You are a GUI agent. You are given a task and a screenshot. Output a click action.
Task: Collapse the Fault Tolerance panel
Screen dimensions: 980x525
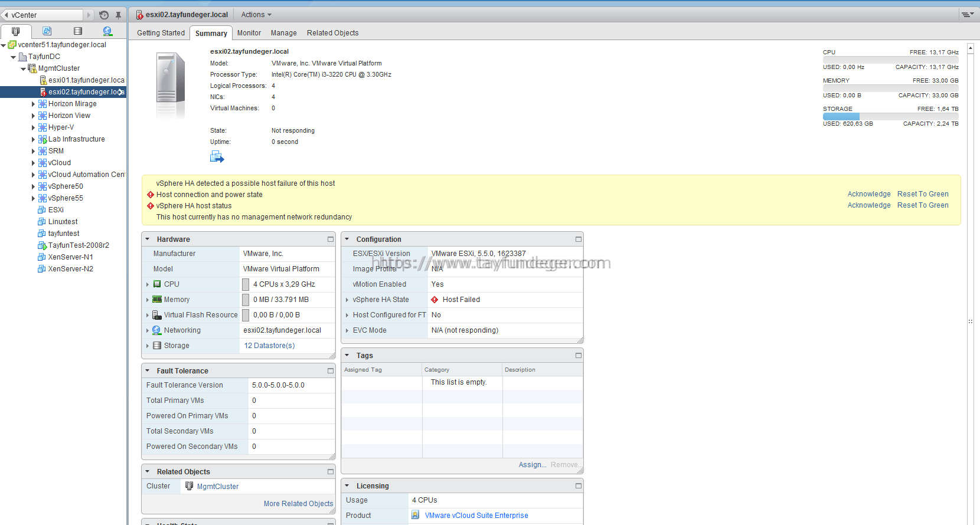coord(148,370)
